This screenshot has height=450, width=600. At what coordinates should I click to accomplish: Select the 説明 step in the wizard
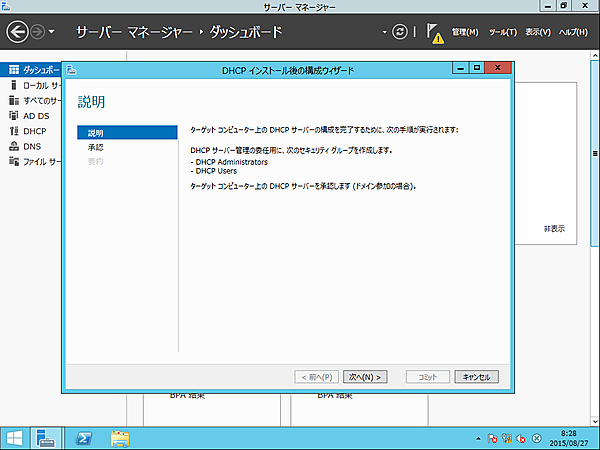127,132
